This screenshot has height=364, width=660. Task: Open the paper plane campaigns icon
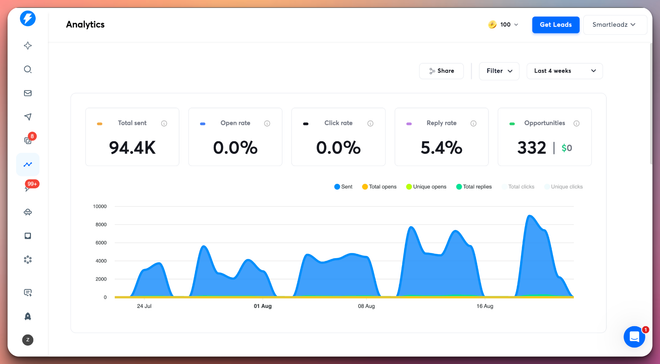tap(28, 117)
